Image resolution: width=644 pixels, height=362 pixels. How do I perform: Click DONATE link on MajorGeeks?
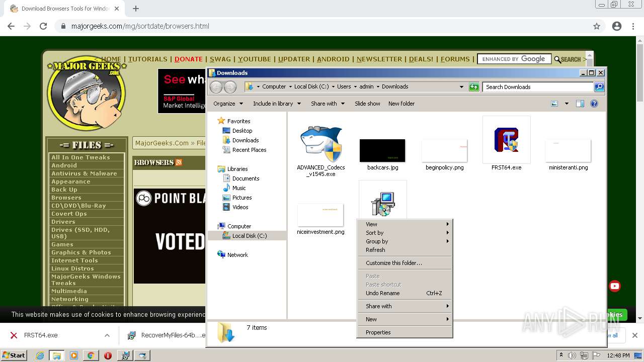189,59
